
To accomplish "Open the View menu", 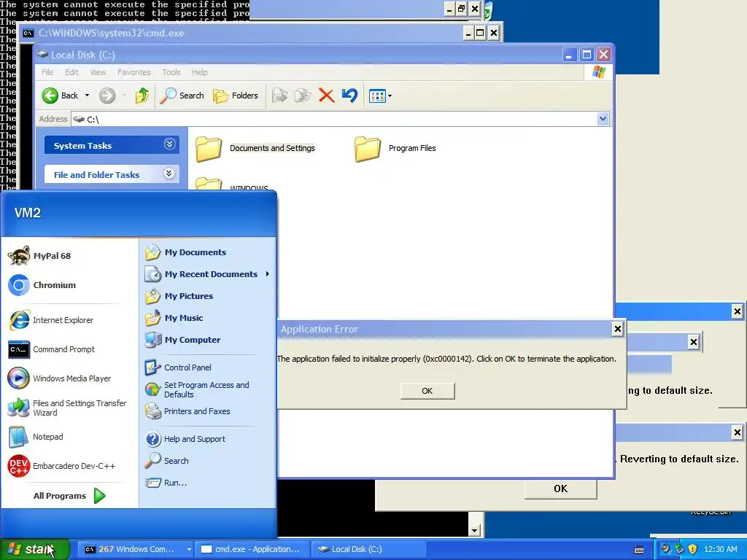I will tap(98, 72).
